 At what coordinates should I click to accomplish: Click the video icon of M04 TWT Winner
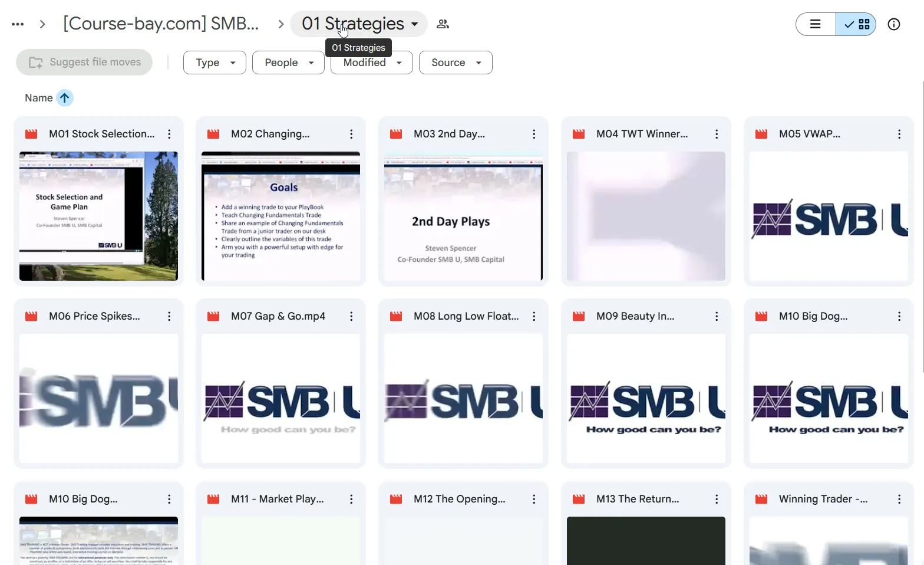coord(579,134)
